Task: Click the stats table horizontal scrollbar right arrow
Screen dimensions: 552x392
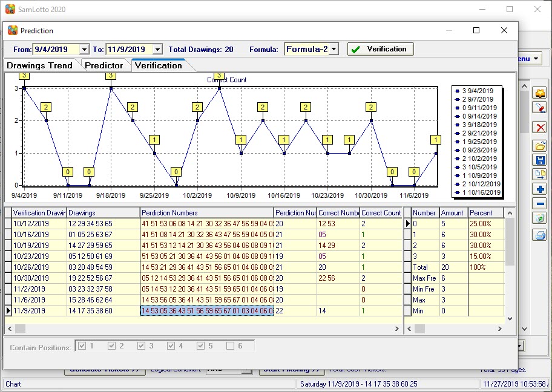Action: (x=500, y=328)
